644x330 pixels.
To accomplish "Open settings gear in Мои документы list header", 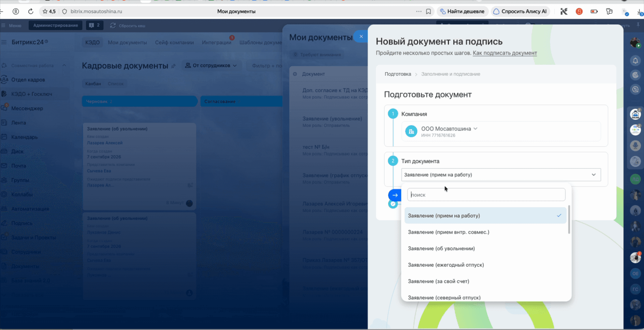I will coord(295,74).
